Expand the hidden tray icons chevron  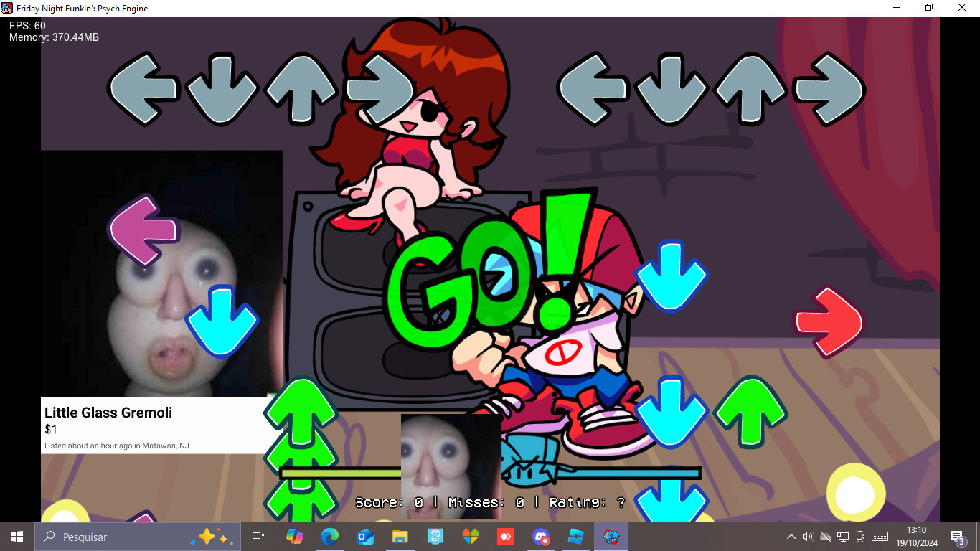[791, 537]
